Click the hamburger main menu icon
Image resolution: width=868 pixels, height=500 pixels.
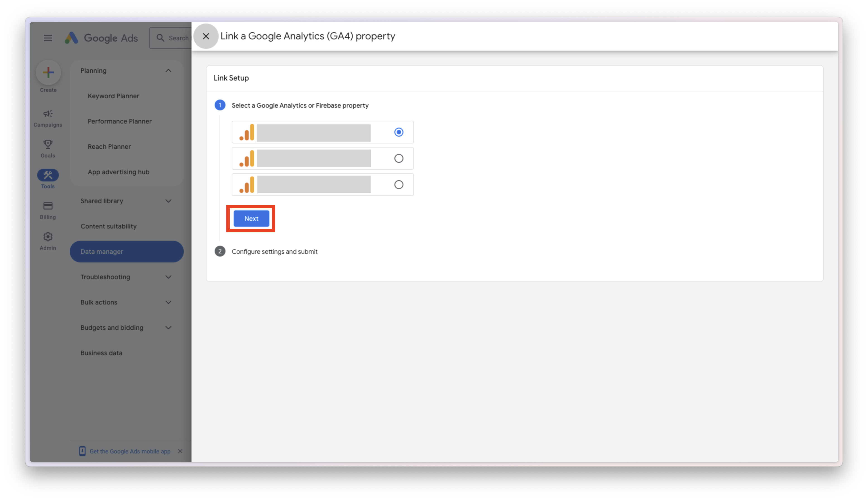tap(48, 38)
